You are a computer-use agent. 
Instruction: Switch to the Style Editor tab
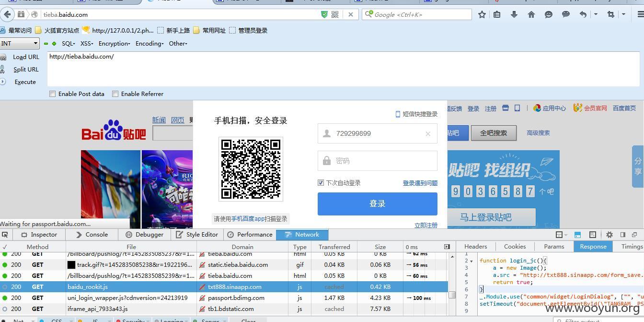(x=196, y=235)
